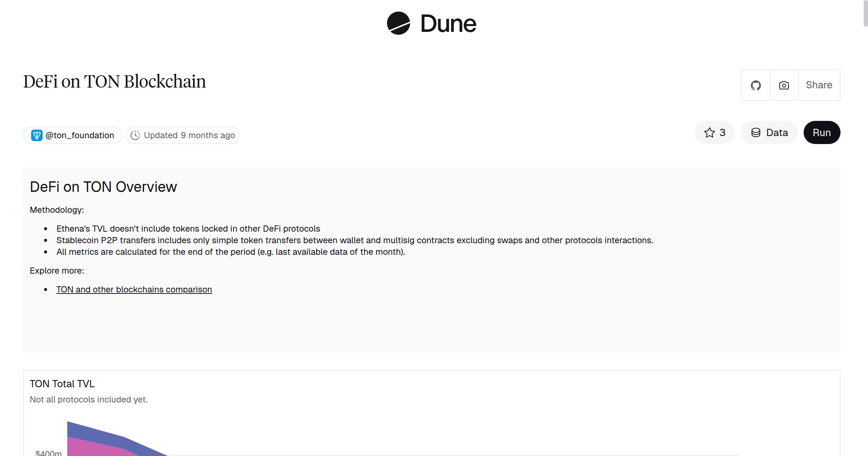Click the Dune logo at the top
This screenshot has width=868, height=456.
pos(431,24)
